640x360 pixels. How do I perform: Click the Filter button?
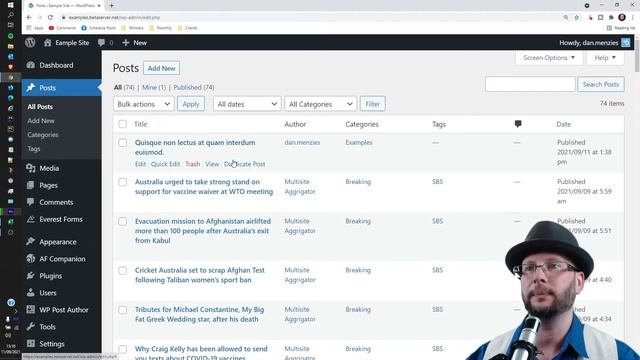point(372,104)
